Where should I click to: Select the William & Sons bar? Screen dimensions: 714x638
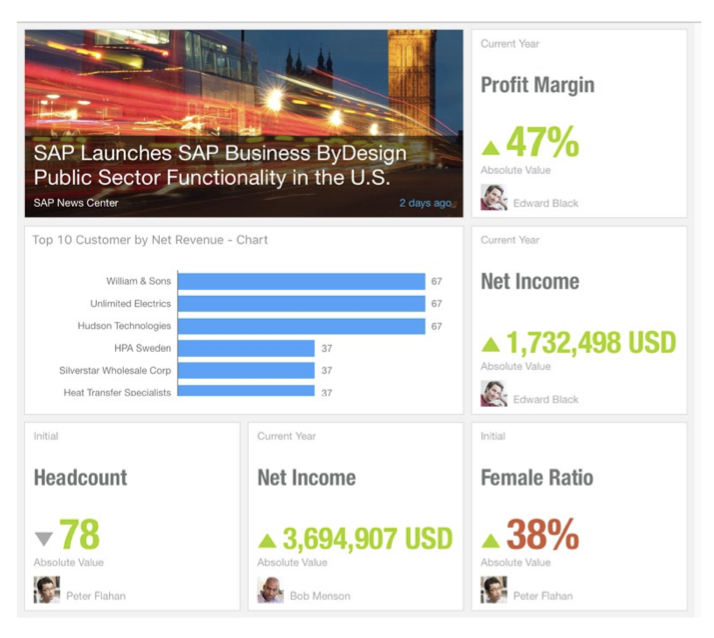(x=301, y=281)
